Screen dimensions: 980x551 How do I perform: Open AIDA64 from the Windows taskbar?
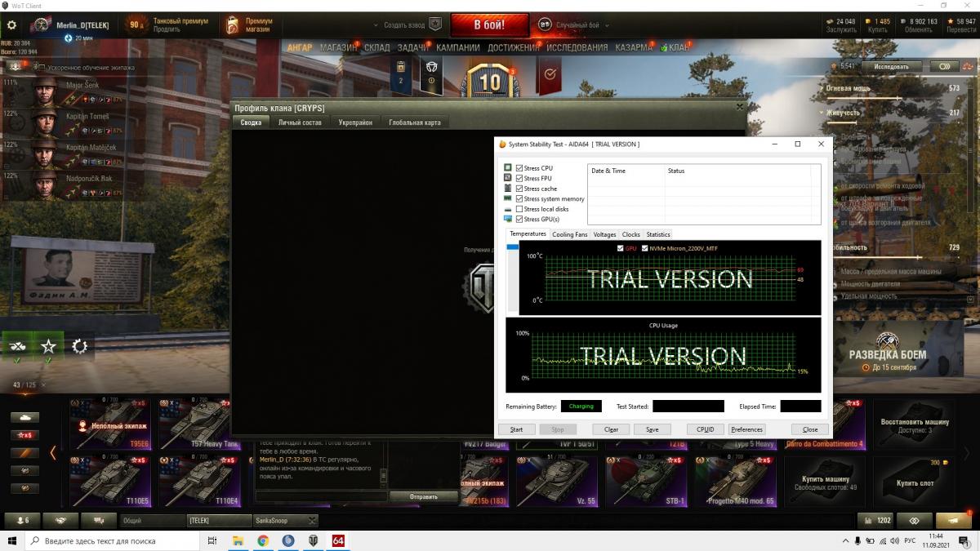[x=338, y=541]
